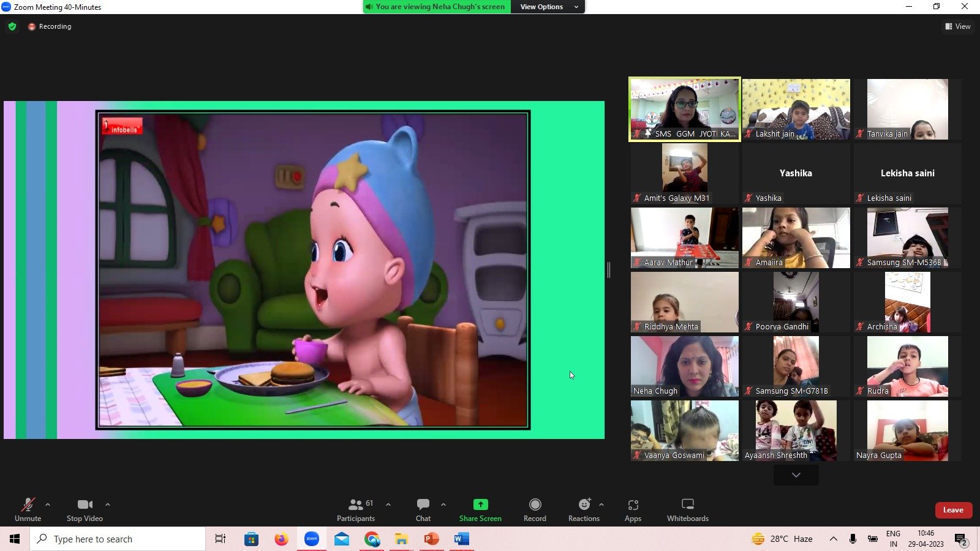Expand the audio settings arrow beside Unmute
Viewport: 980px width, 551px height.
(x=48, y=504)
